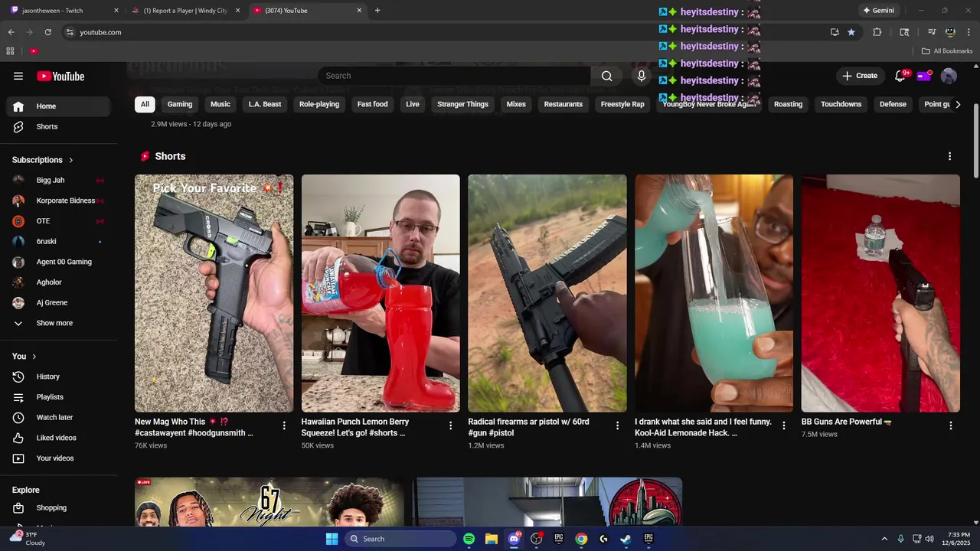Click address bar youtube.com
Image resolution: width=980 pixels, height=551 pixels.
click(100, 32)
